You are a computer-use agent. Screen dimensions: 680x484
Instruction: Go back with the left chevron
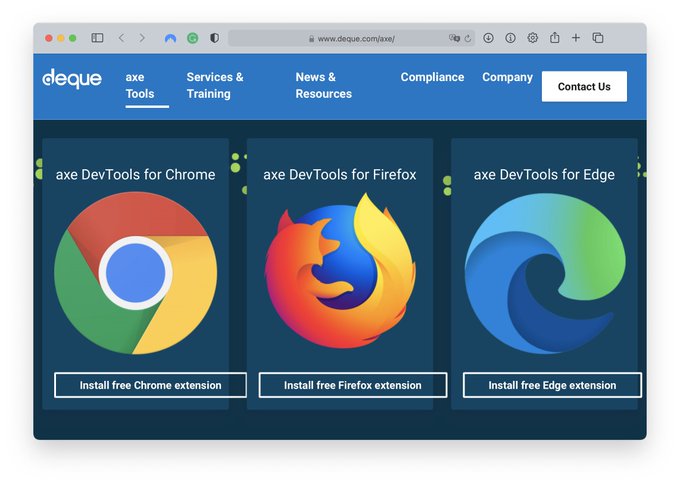pyautogui.click(x=122, y=38)
